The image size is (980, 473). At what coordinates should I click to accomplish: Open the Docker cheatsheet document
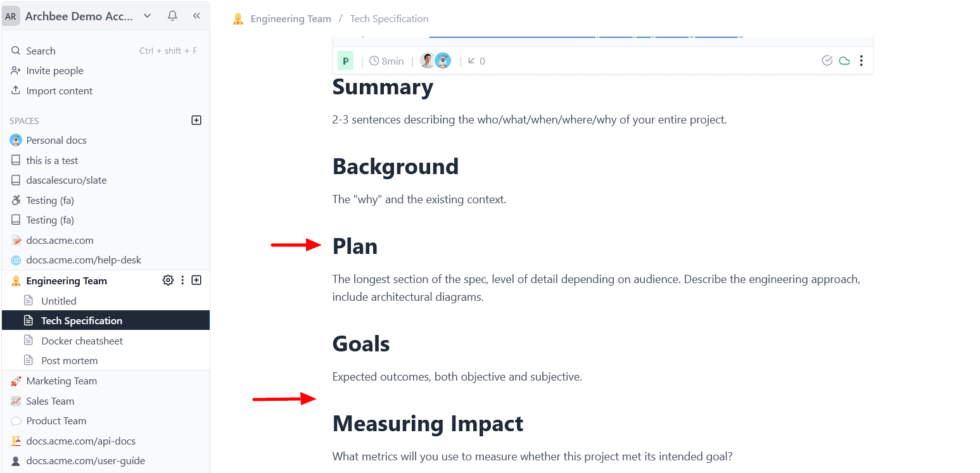(82, 341)
